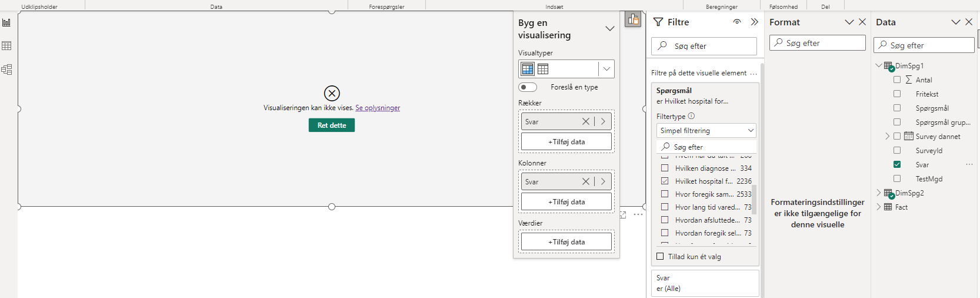Check the SurveyId field checkbox
The width and height of the screenshot is (980, 298).
[x=897, y=150]
